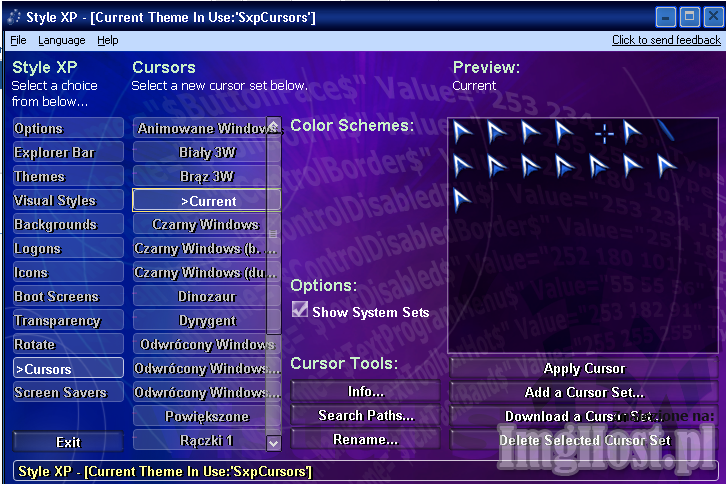Open the Screen Savers section
Image resolution: width=726 pixels, height=485 pixels.
coord(69,392)
